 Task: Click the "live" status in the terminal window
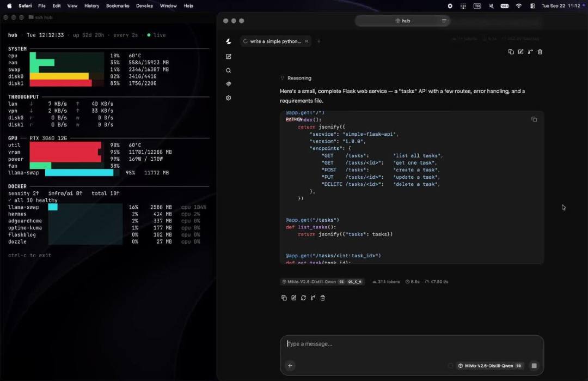coord(156,35)
